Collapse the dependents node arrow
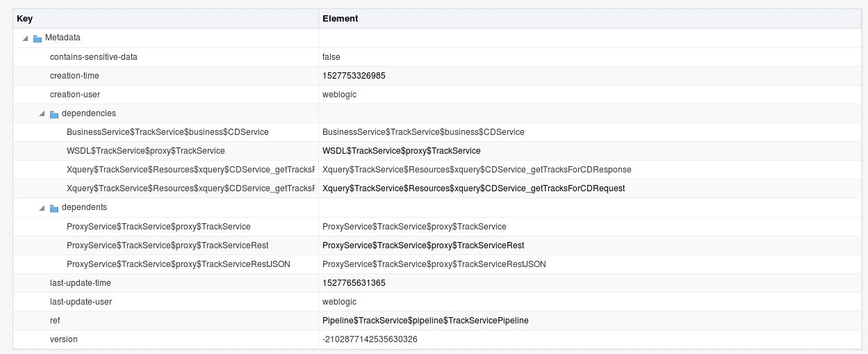 [x=42, y=208]
